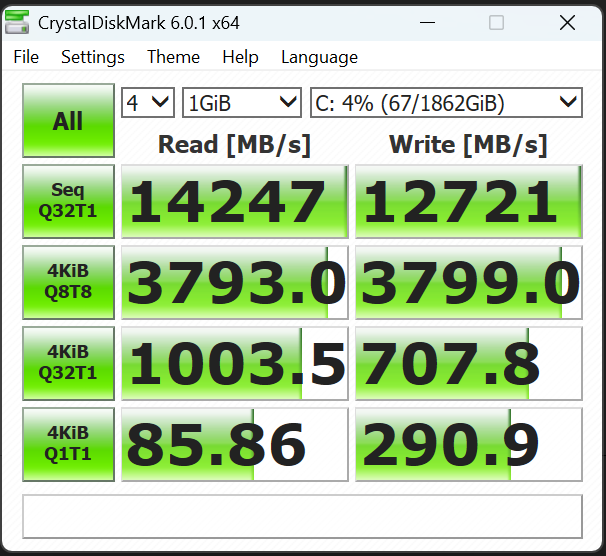Open the test count dropdown showing 4
The height and width of the screenshot is (556, 606).
pos(148,102)
